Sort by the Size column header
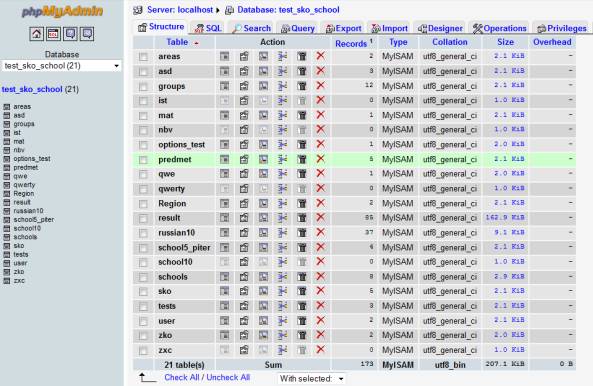The width and height of the screenshot is (593, 386). (505, 42)
